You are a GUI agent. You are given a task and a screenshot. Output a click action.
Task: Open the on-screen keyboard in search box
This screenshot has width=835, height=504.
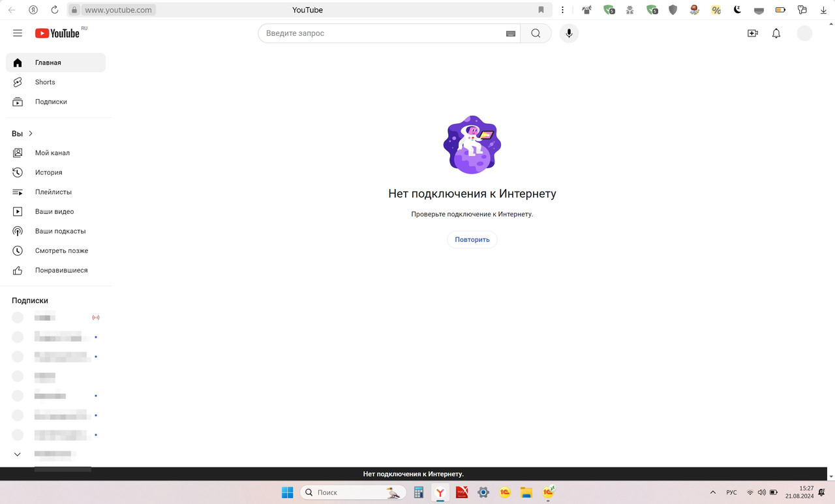[511, 34]
